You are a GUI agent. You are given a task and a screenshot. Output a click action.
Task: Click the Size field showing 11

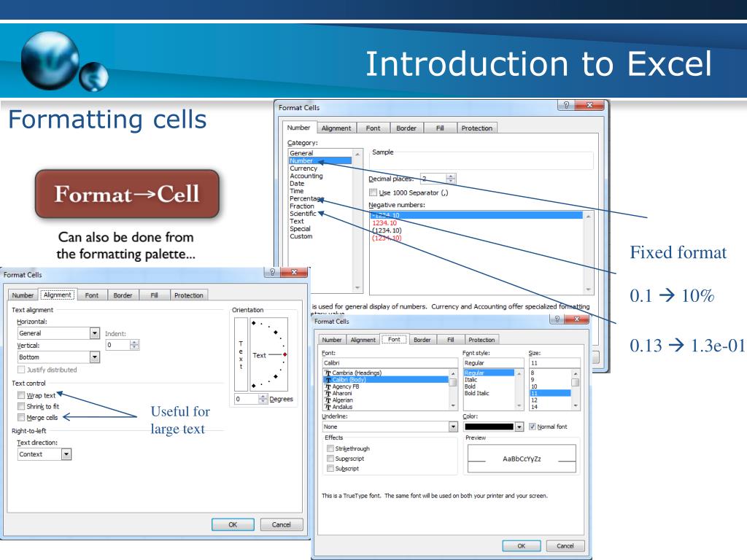[554, 363]
